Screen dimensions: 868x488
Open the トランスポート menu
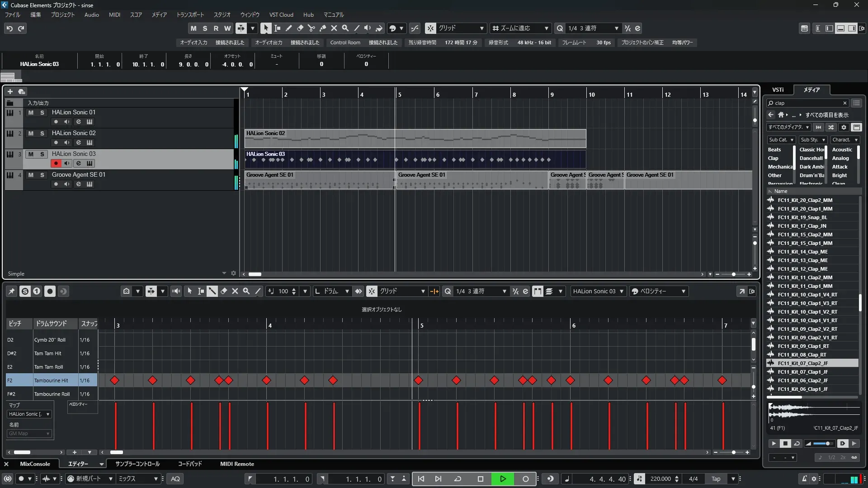coord(190,15)
